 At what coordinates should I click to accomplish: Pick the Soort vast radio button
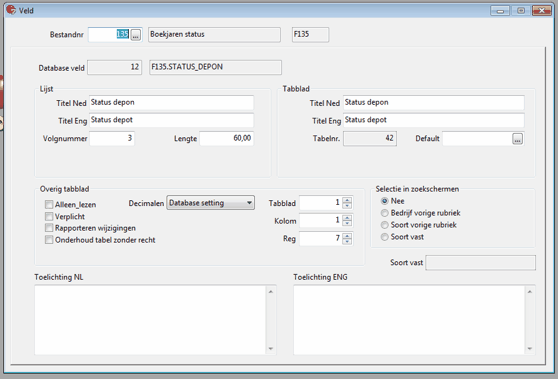[384, 237]
